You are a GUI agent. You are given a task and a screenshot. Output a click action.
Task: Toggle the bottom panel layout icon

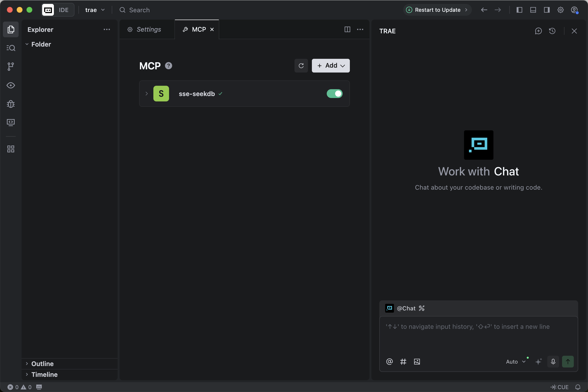point(533,10)
